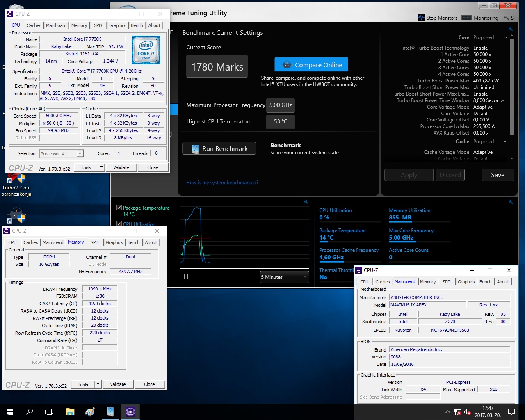Screen dimensions: 525x420
Task: Click Apply button in XTU
Action: coord(409,175)
